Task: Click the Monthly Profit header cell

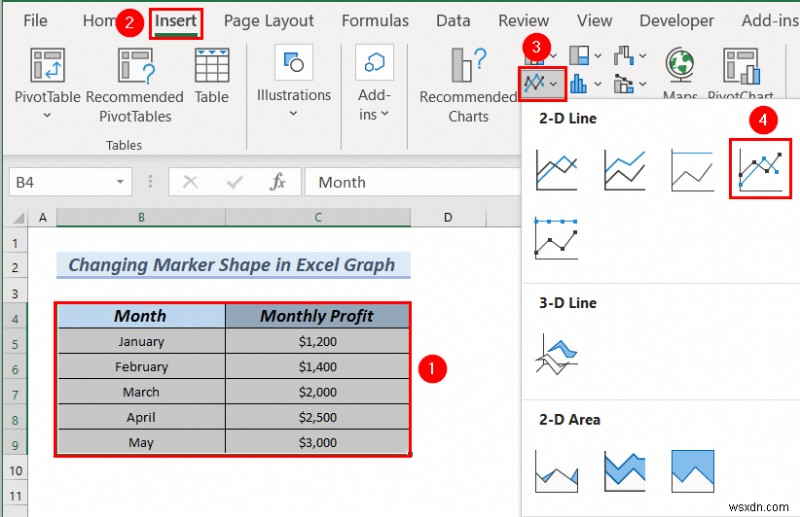Action: (317, 316)
